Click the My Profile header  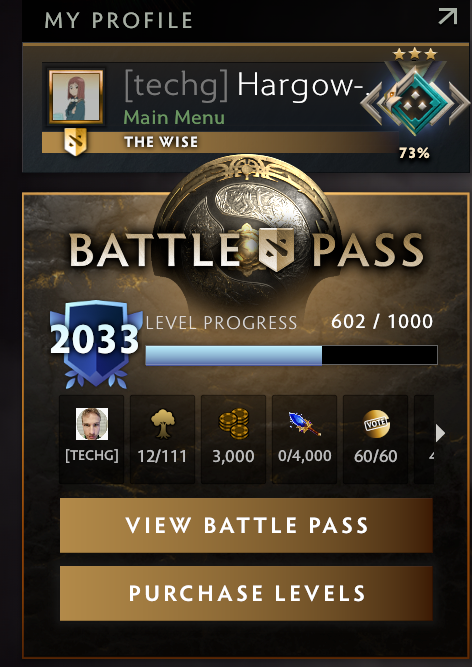point(119,20)
